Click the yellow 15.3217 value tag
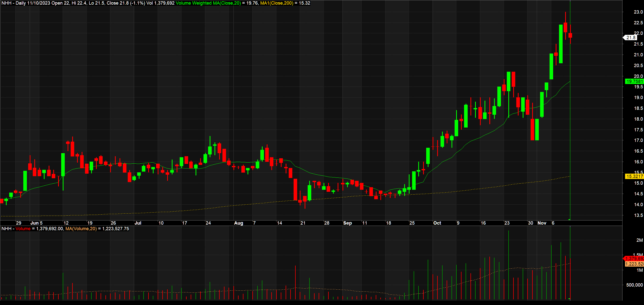 pyautogui.click(x=634, y=176)
